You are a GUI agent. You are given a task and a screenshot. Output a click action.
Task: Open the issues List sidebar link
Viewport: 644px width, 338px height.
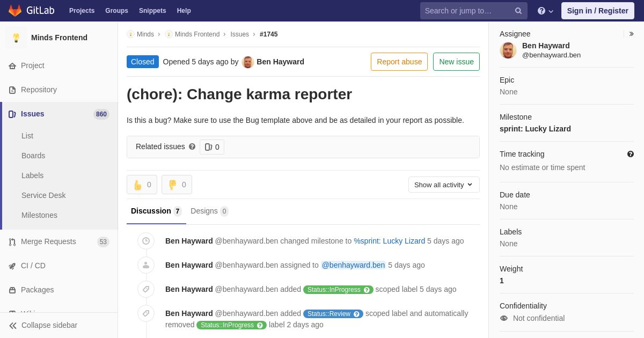pos(27,136)
